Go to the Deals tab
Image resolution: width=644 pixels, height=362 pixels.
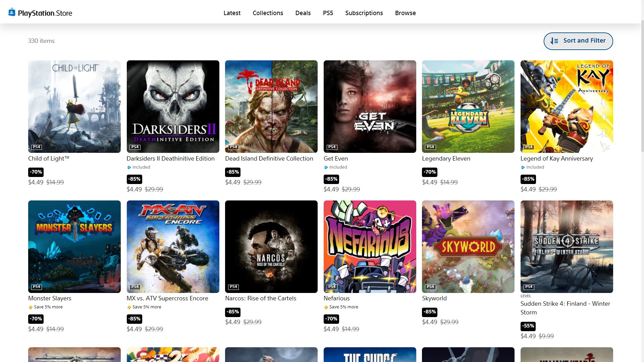coord(303,13)
